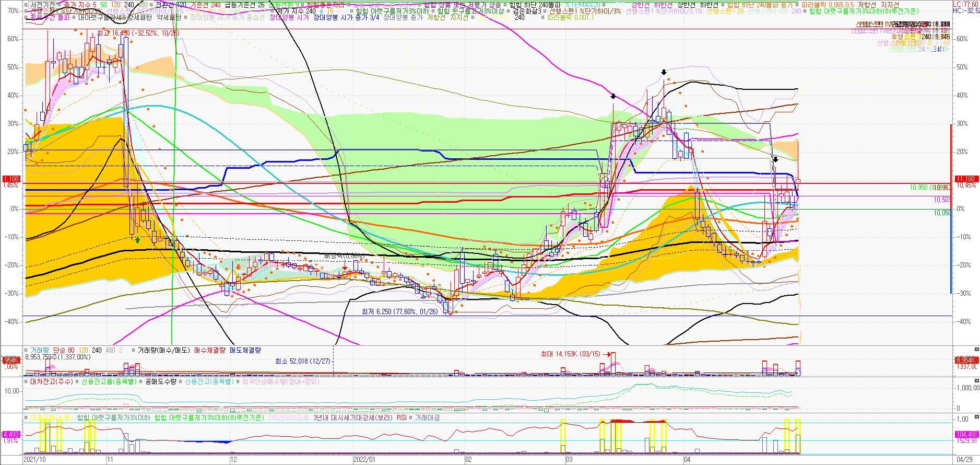Click the orange down arrow in early December
The height and width of the screenshot is (465, 980).
[x=238, y=267]
